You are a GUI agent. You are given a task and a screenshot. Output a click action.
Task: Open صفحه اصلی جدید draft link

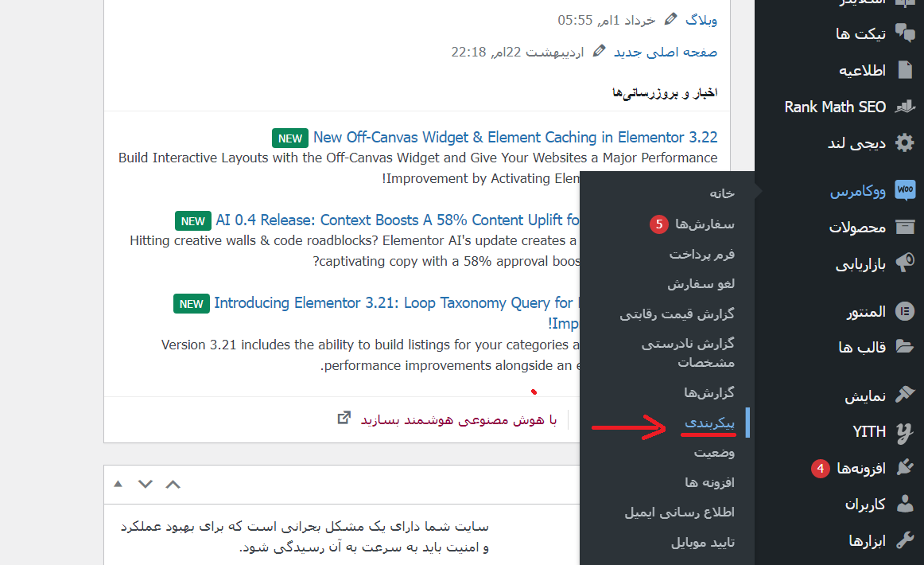click(666, 52)
